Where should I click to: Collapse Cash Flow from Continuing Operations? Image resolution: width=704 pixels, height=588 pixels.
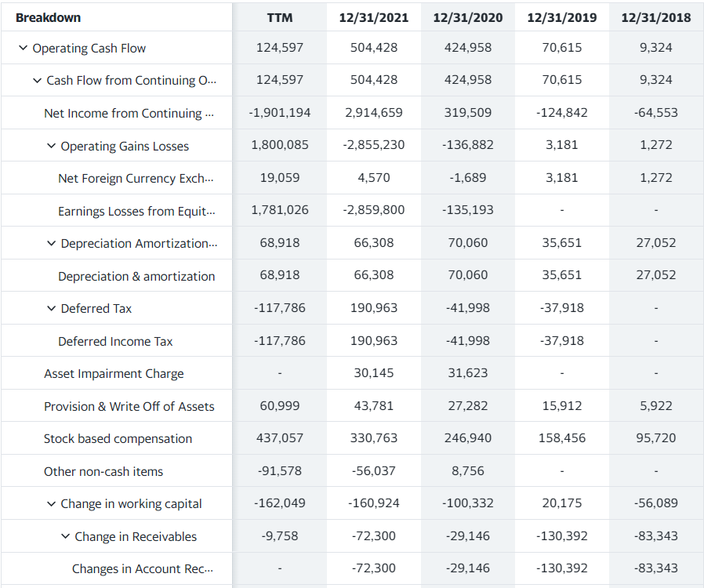pos(37,80)
